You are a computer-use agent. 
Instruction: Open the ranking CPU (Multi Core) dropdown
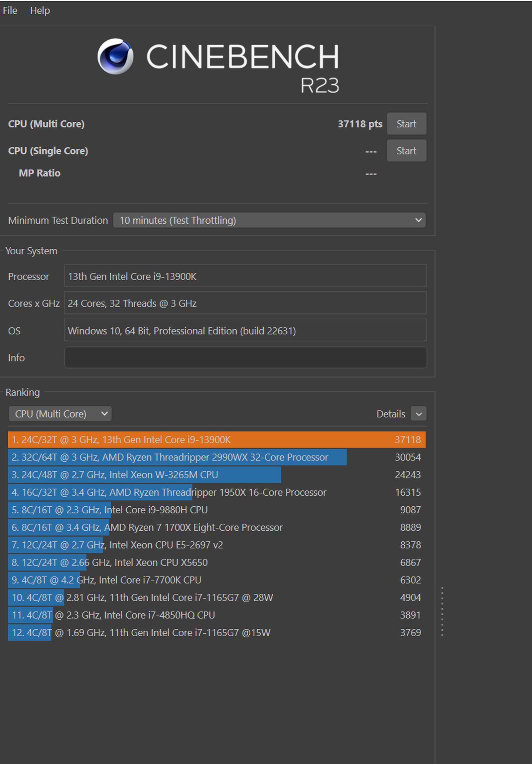tap(60, 414)
